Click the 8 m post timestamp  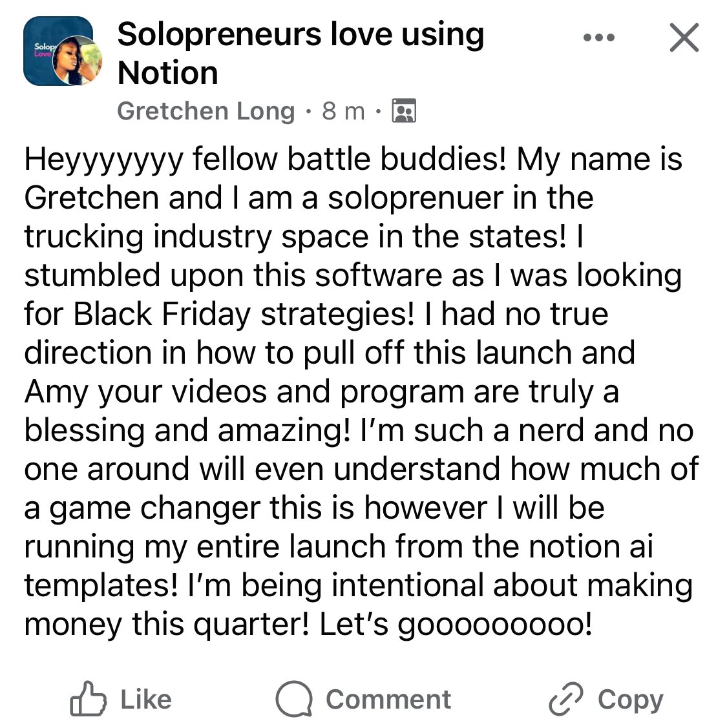pos(343,111)
